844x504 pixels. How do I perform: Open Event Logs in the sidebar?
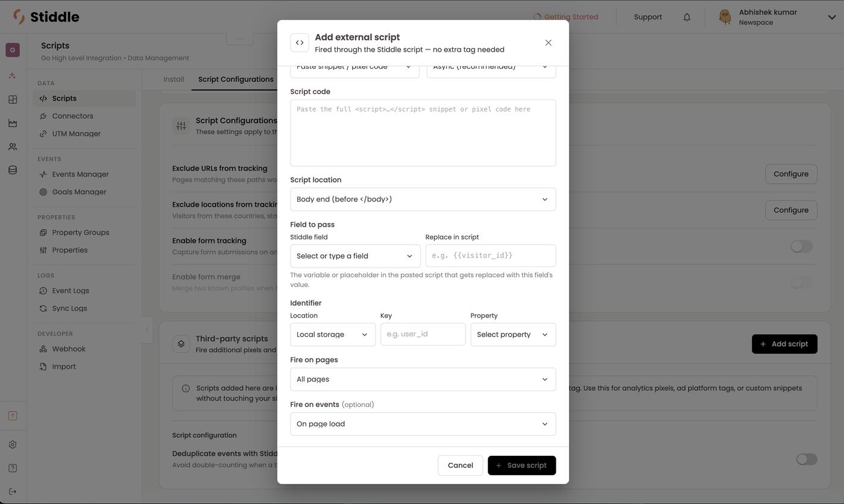84,291
